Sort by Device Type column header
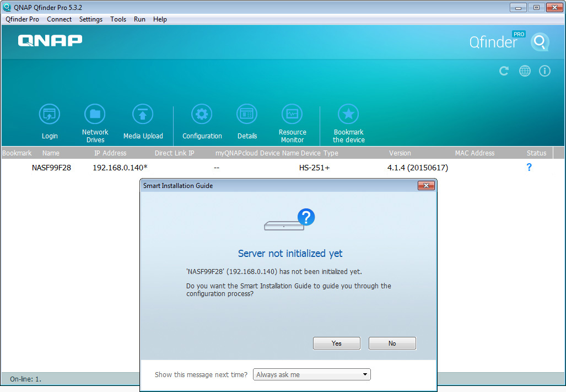The height and width of the screenshot is (392, 566). (320, 153)
